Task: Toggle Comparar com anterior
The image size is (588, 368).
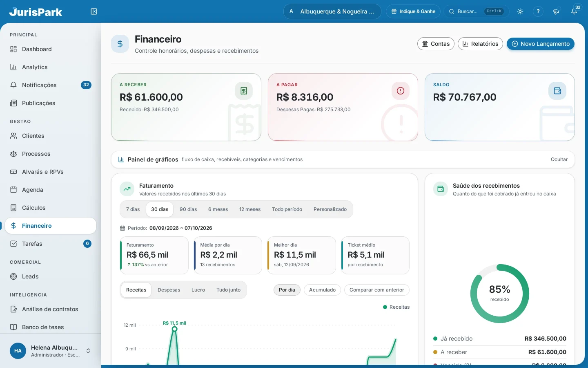Action: coord(376,290)
